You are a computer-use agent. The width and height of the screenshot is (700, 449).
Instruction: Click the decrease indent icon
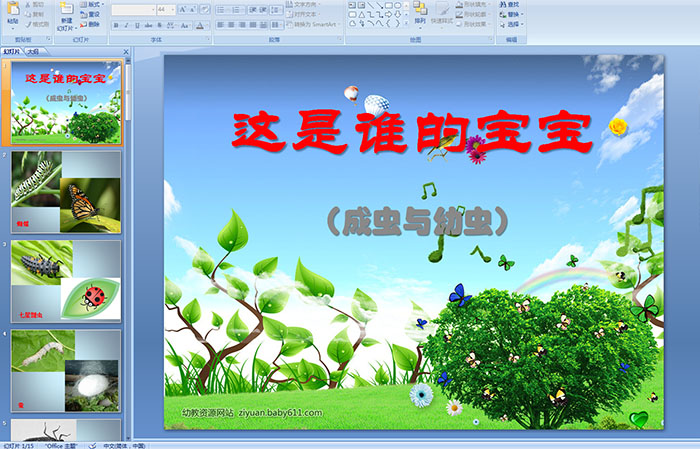coord(252,10)
